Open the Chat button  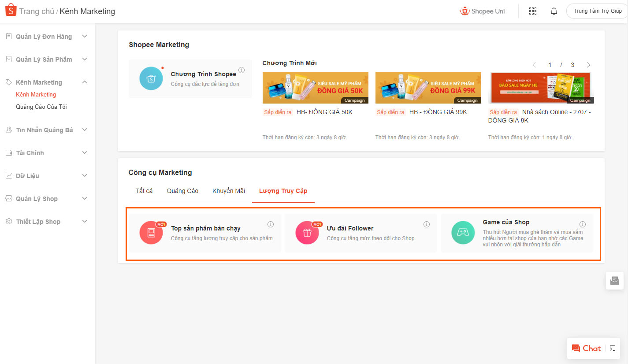[586, 348]
